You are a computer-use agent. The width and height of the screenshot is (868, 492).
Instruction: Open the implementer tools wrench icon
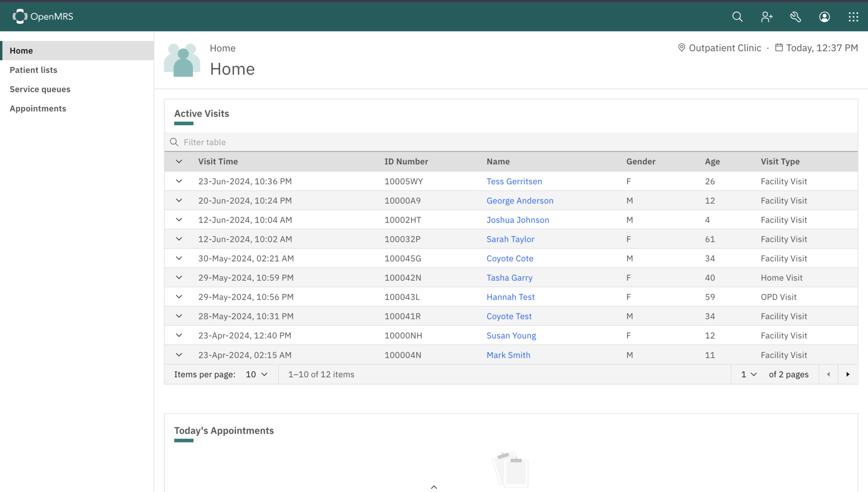[x=796, y=17]
